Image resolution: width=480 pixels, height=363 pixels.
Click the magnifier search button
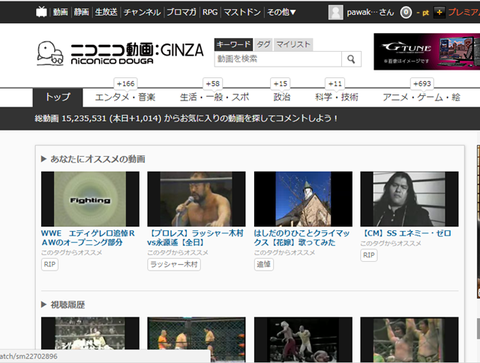[x=351, y=59]
